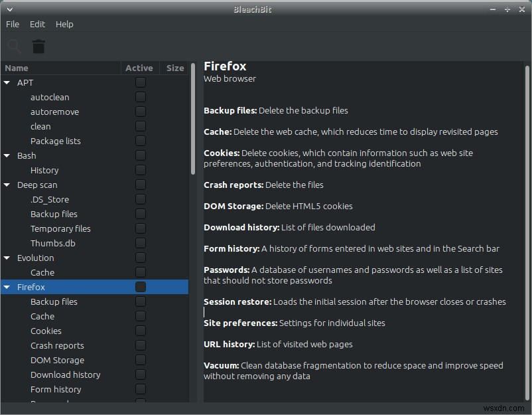The image size is (532, 415).
Task: Open the File menu
Action: [13, 24]
